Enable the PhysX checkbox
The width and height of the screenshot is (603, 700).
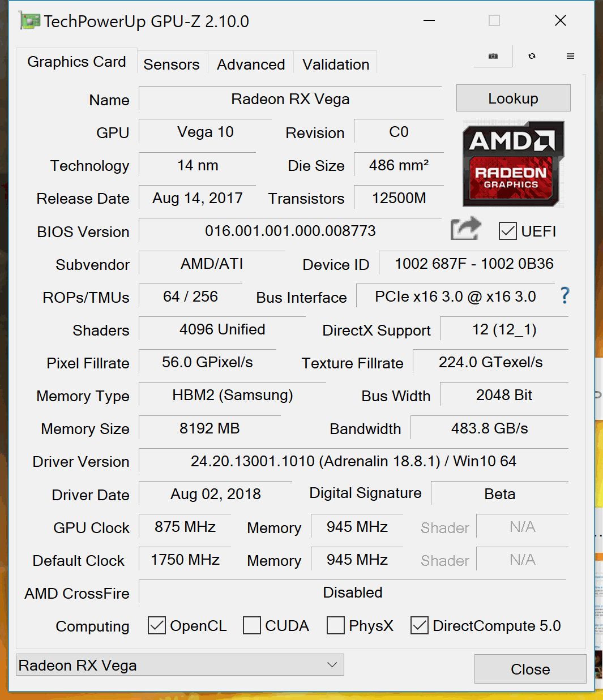[336, 625]
